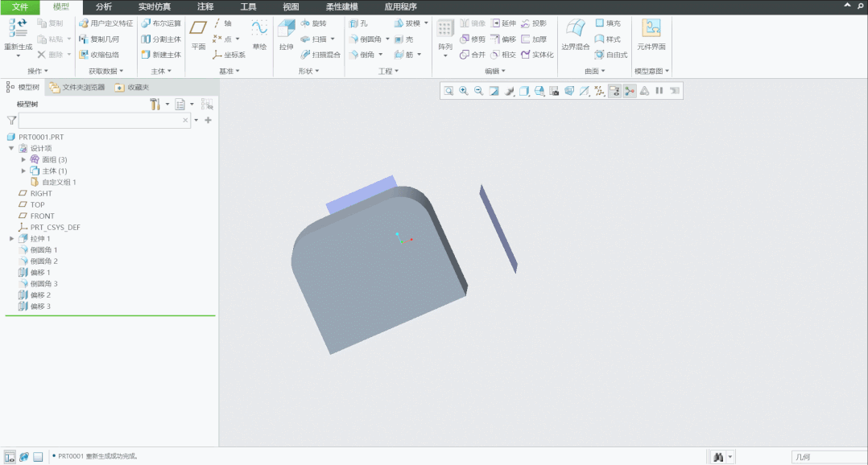The height and width of the screenshot is (465, 868).
Task: Expand the 拉伸 1 feature node
Action: 11,238
